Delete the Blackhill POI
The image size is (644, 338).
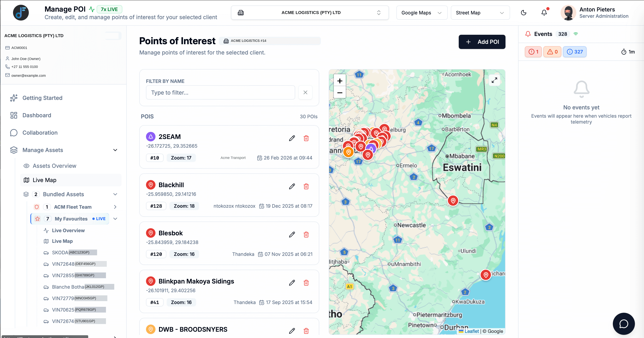pyautogui.click(x=306, y=186)
